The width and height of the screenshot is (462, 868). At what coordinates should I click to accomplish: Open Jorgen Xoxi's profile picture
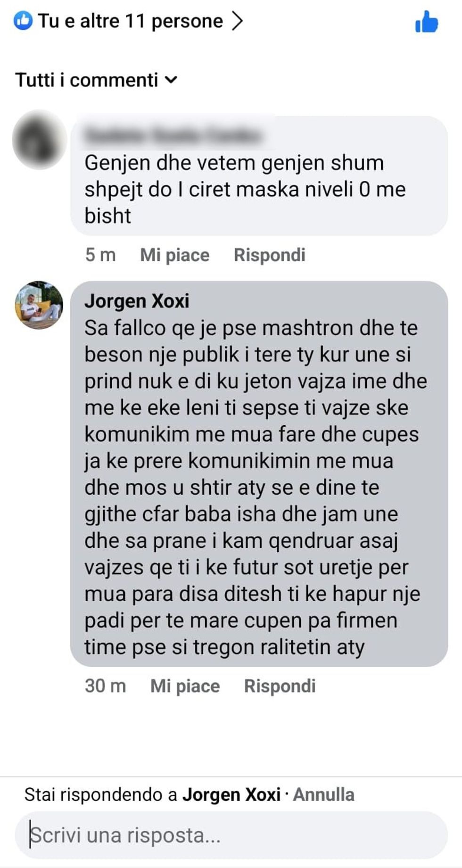coord(39,305)
